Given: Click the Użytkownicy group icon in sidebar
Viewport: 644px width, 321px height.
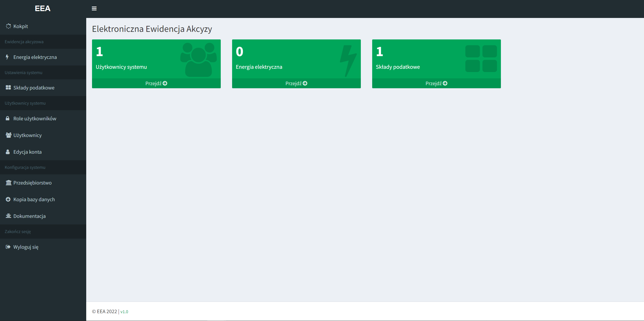Looking at the screenshot, I should tap(9, 135).
